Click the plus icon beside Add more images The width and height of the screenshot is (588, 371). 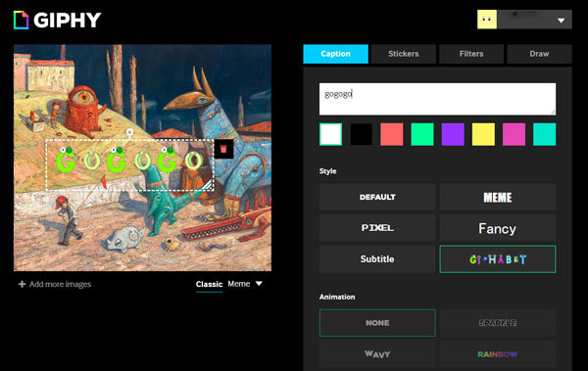click(x=23, y=284)
